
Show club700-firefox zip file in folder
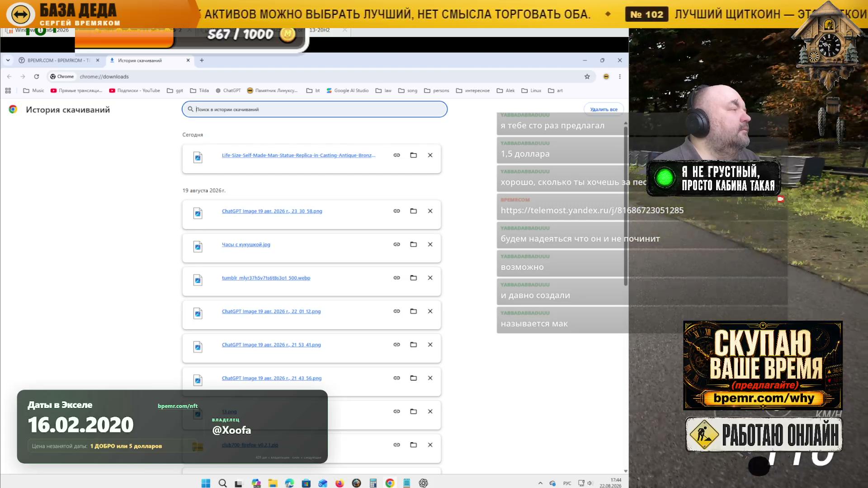click(413, 445)
